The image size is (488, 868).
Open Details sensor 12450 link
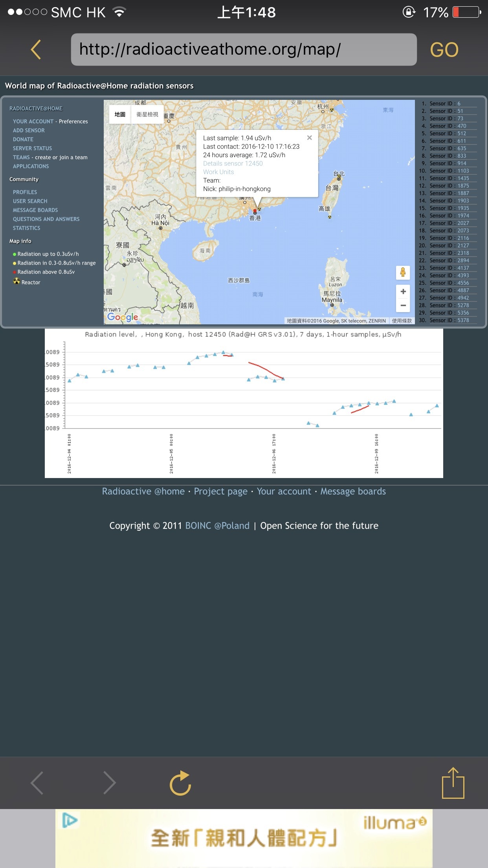(x=233, y=164)
